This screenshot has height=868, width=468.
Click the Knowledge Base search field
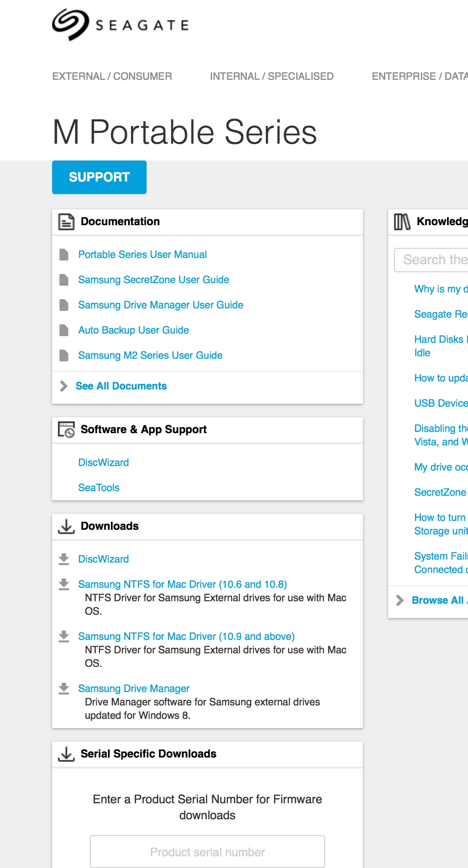[x=431, y=260]
